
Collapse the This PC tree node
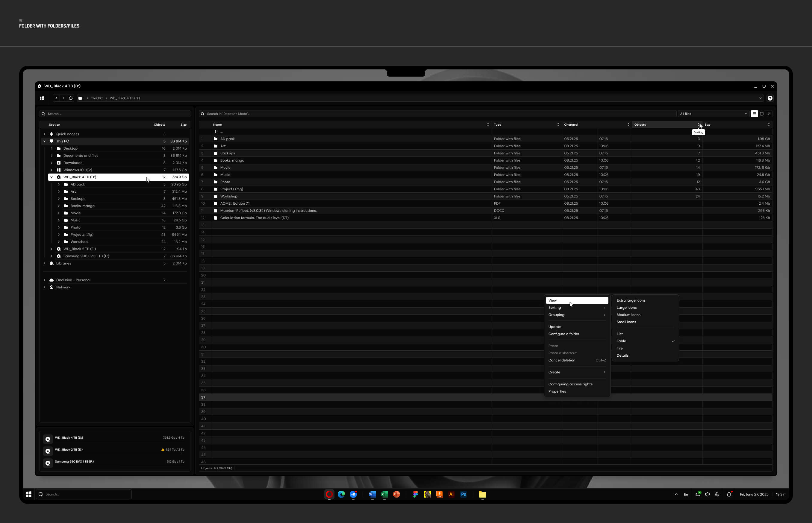point(45,141)
